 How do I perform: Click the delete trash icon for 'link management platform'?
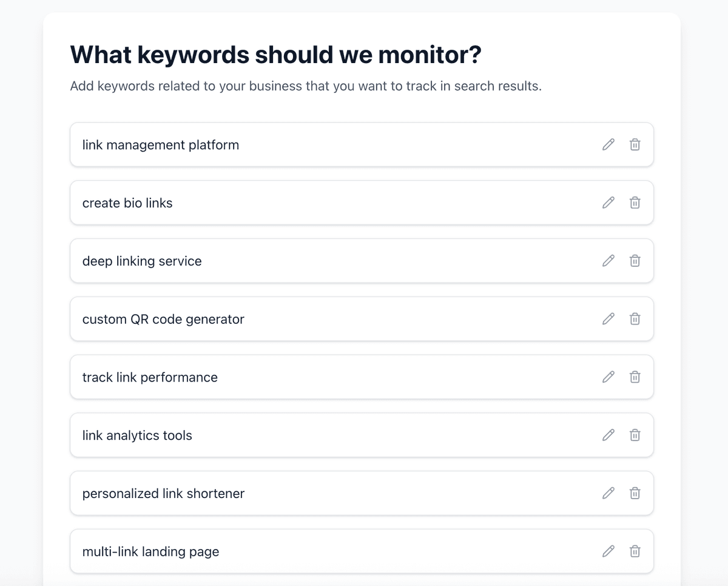click(x=635, y=144)
